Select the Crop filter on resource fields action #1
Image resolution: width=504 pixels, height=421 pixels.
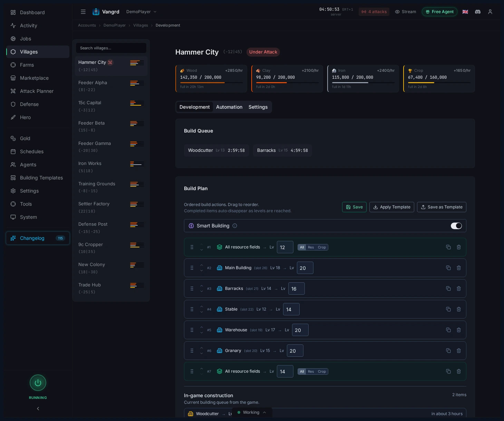click(322, 247)
